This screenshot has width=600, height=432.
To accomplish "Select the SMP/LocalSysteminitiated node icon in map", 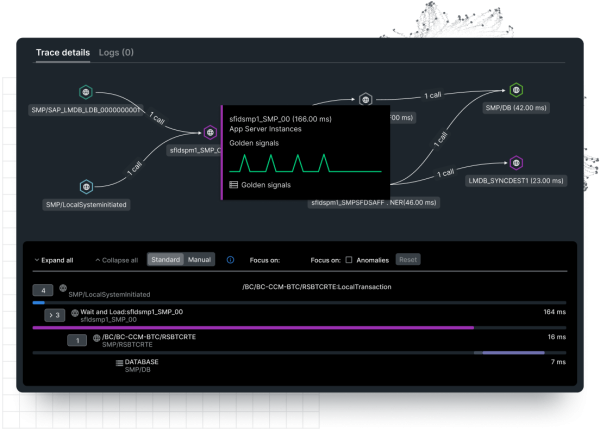I will [87, 185].
